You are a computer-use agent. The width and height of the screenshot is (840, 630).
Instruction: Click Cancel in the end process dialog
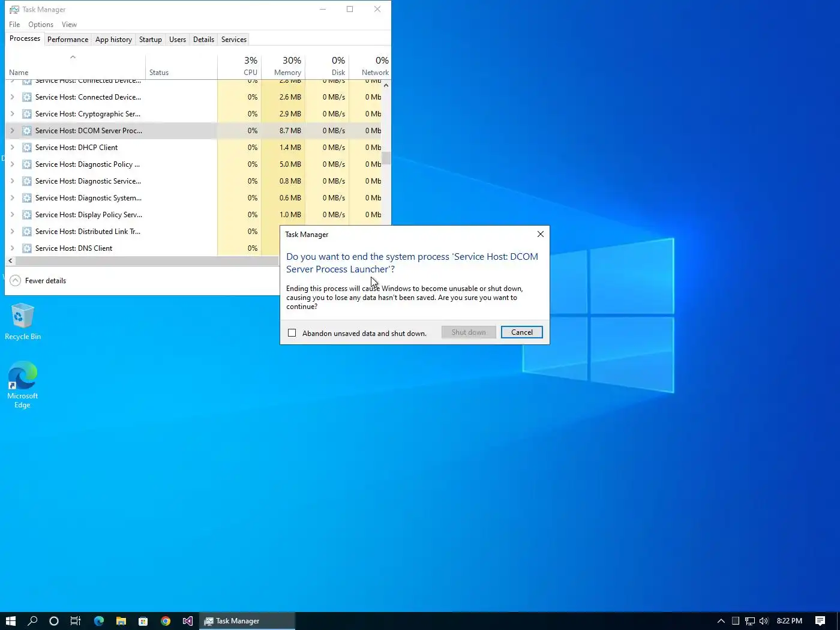click(522, 332)
